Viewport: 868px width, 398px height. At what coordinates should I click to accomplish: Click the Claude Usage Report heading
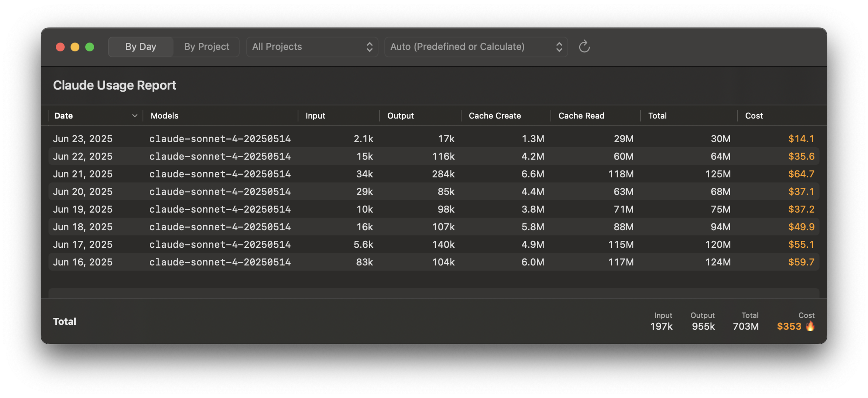point(115,85)
